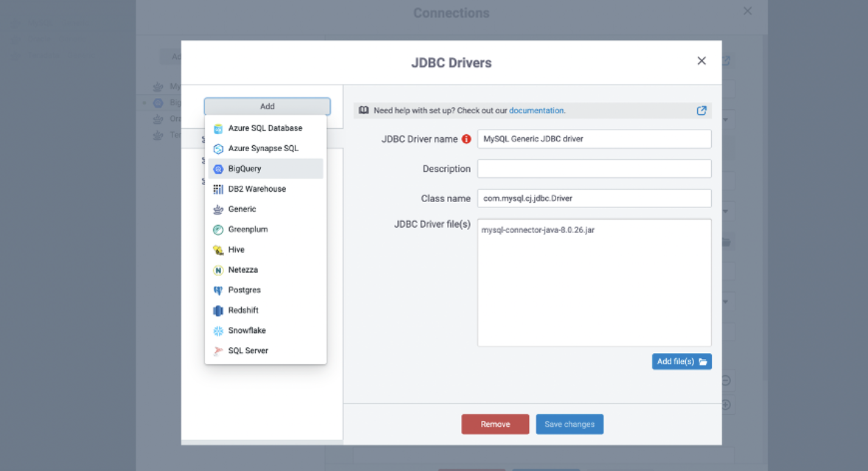Image resolution: width=868 pixels, height=471 pixels.
Task: Close the JDBC Drivers dialog
Action: 701,61
